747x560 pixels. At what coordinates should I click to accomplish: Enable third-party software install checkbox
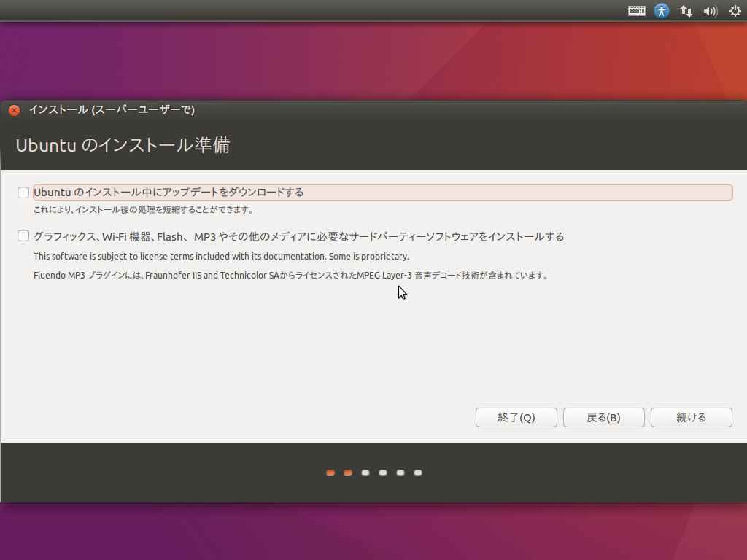pyautogui.click(x=23, y=236)
